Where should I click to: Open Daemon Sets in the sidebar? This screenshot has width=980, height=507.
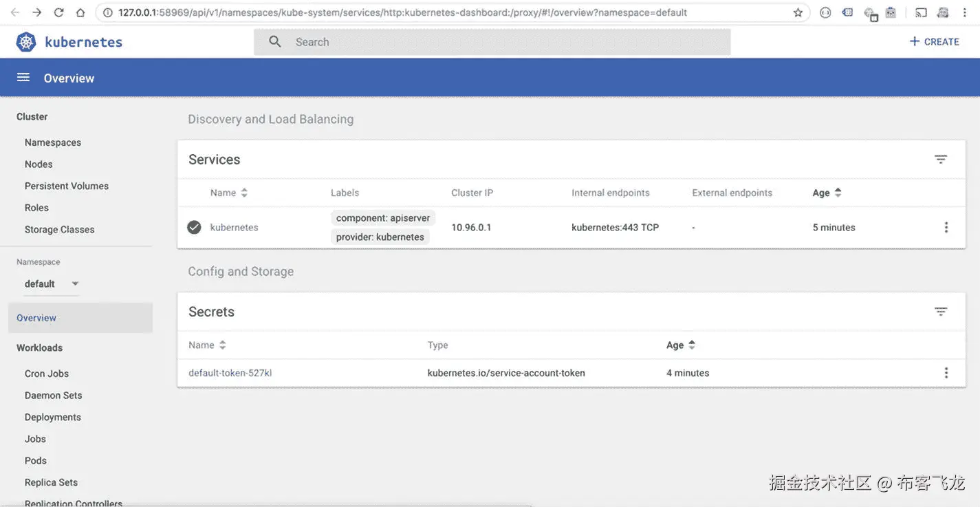53,396
